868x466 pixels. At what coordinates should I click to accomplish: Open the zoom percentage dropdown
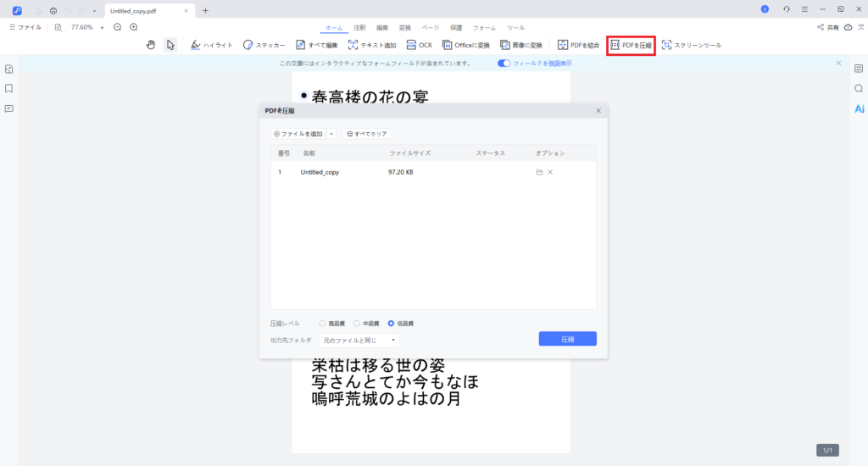click(102, 27)
